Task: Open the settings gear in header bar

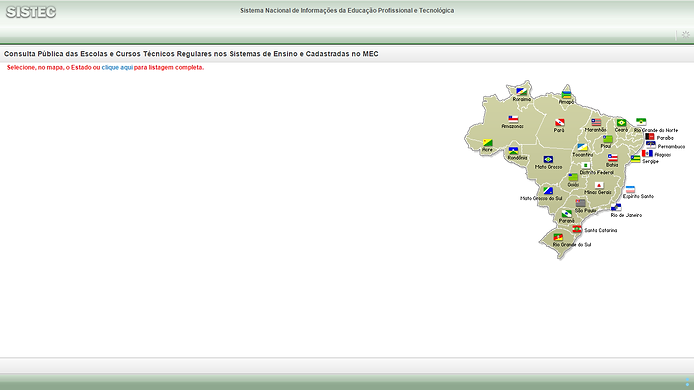Action: (686, 35)
